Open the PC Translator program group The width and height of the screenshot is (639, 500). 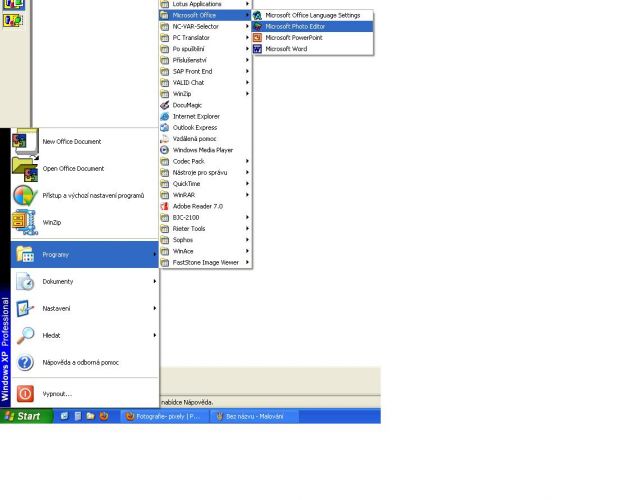pyautogui.click(x=205, y=37)
